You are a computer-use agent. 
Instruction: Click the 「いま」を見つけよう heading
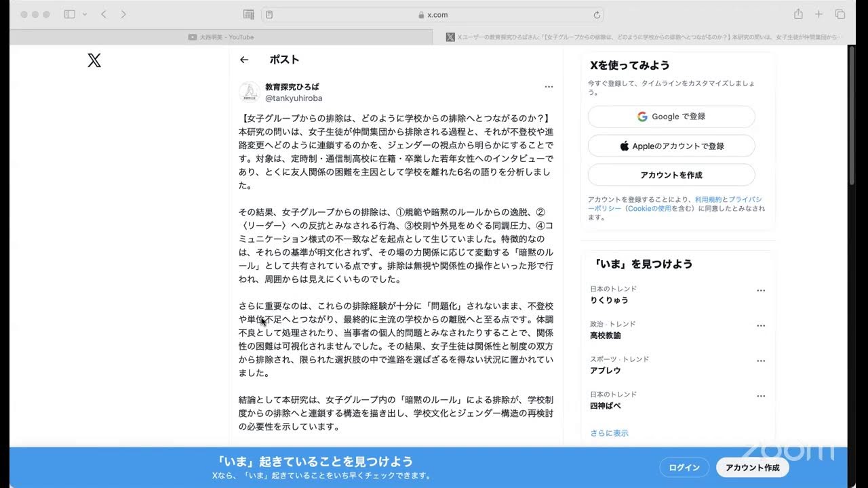[x=643, y=264]
